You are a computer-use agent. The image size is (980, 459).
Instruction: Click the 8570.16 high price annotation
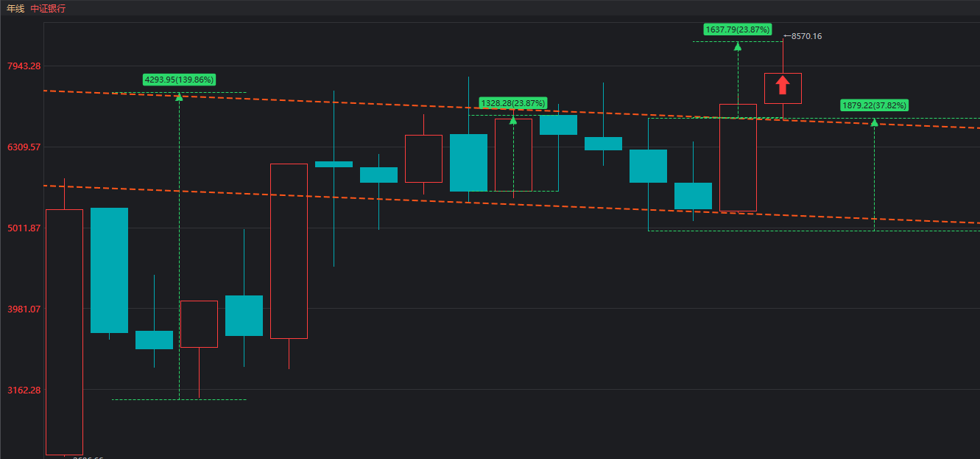[805, 36]
